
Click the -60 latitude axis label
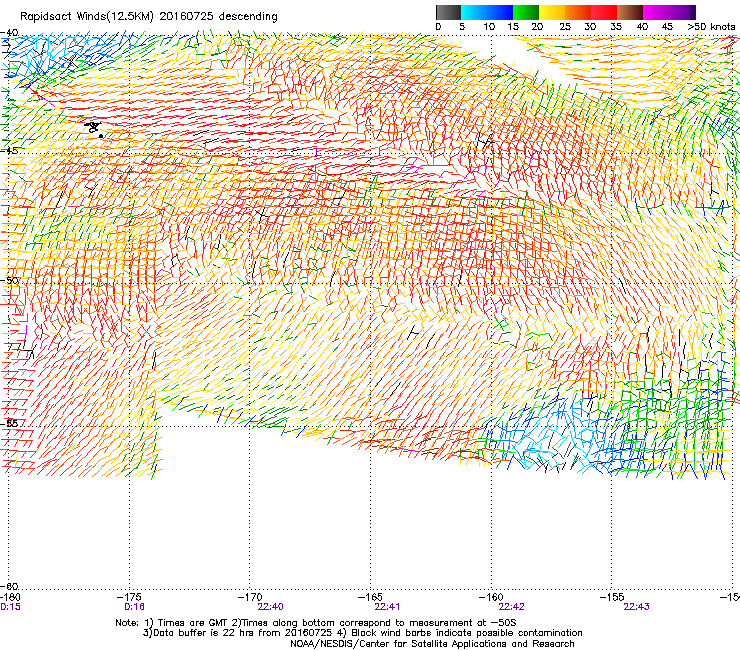click(9, 586)
